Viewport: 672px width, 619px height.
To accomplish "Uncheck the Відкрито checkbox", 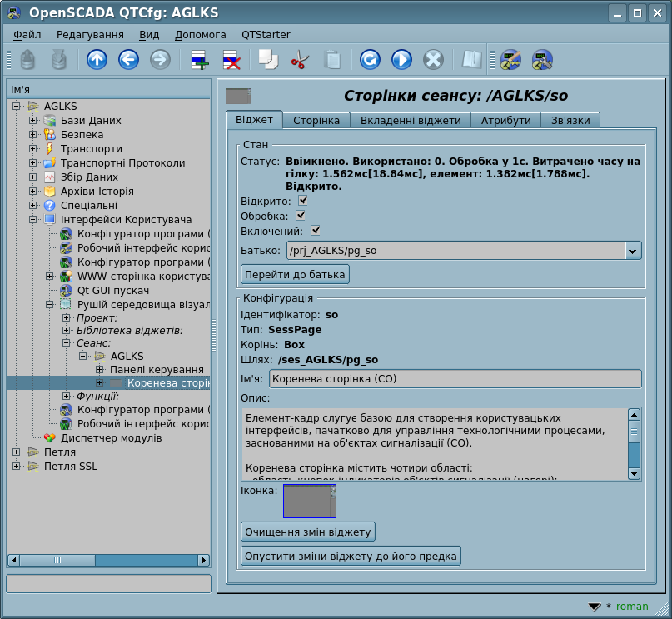I will [303, 200].
